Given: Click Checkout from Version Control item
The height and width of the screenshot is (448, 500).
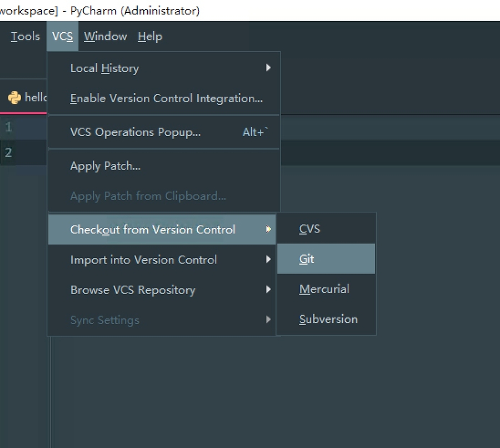Looking at the screenshot, I should [153, 230].
